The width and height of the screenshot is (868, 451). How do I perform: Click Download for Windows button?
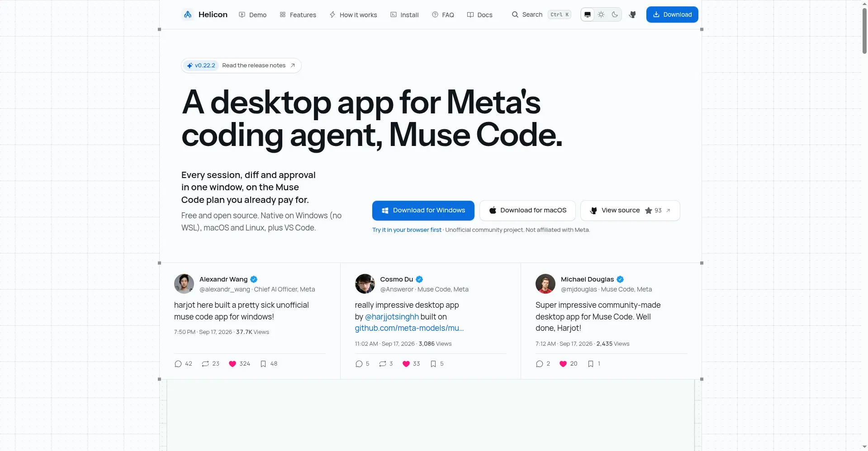423,211
